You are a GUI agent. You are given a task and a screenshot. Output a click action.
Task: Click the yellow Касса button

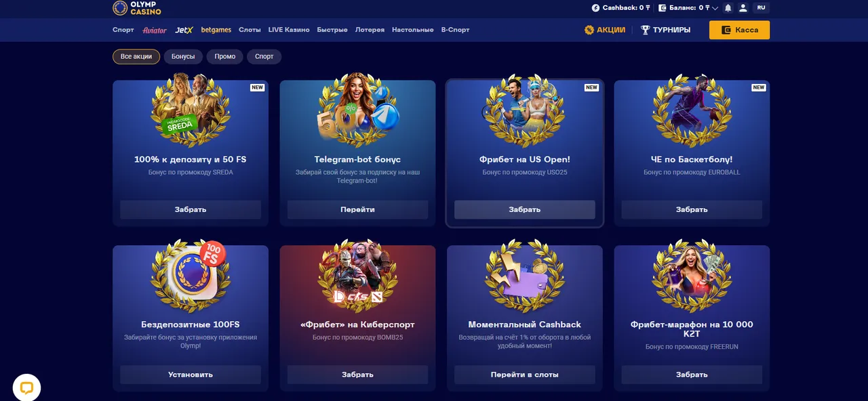pos(739,30)
